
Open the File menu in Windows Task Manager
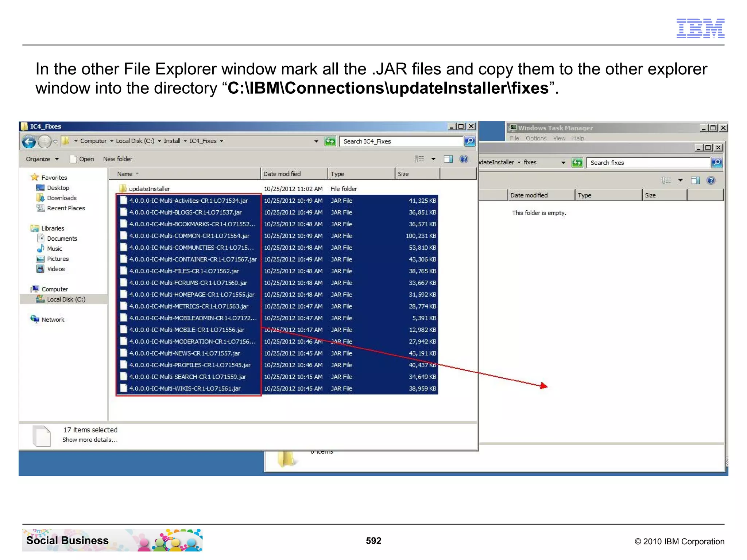point(514,138)
